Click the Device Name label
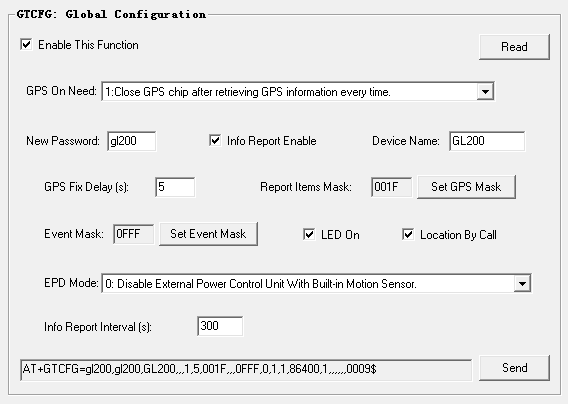This screenshot has height=404, width=568. click(406, 141)
